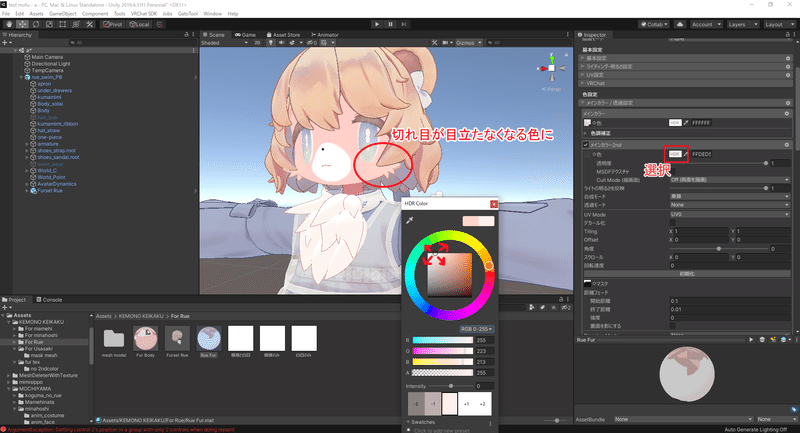Click the -2 intensity swatch in HDR Color
Viewport: 800px width, 433px height.
click(416, 404)
